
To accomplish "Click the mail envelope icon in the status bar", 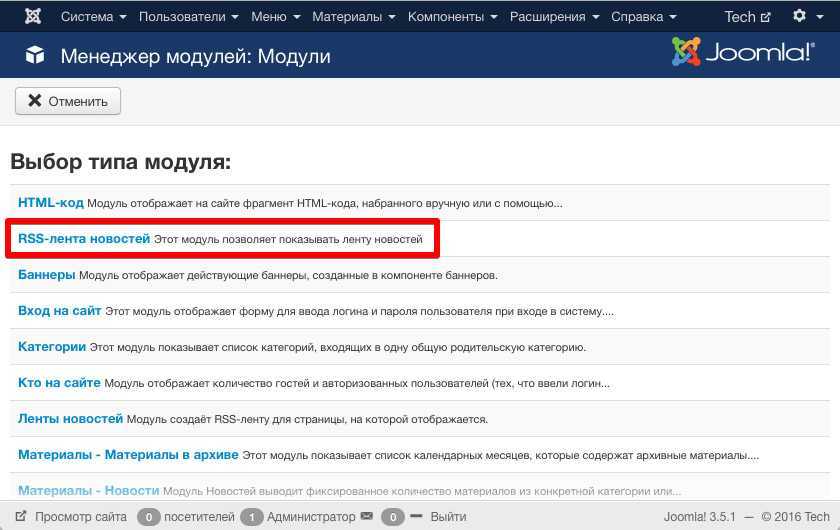I will tap(367, 517).
